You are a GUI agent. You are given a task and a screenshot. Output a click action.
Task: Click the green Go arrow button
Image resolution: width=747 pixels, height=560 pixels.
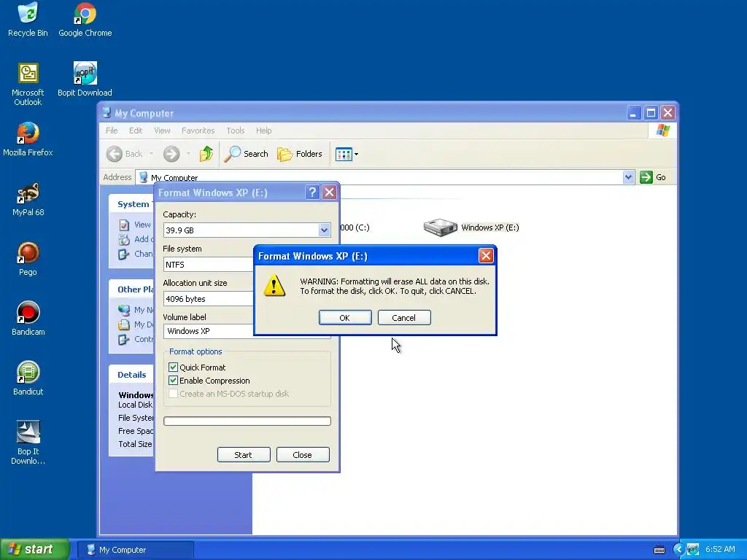point(646,177)
